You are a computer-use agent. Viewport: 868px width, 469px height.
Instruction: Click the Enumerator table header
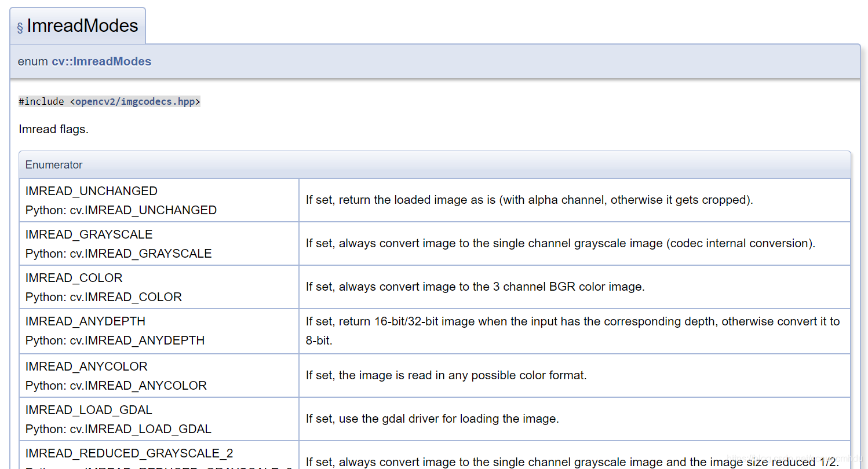coord(435,164)
